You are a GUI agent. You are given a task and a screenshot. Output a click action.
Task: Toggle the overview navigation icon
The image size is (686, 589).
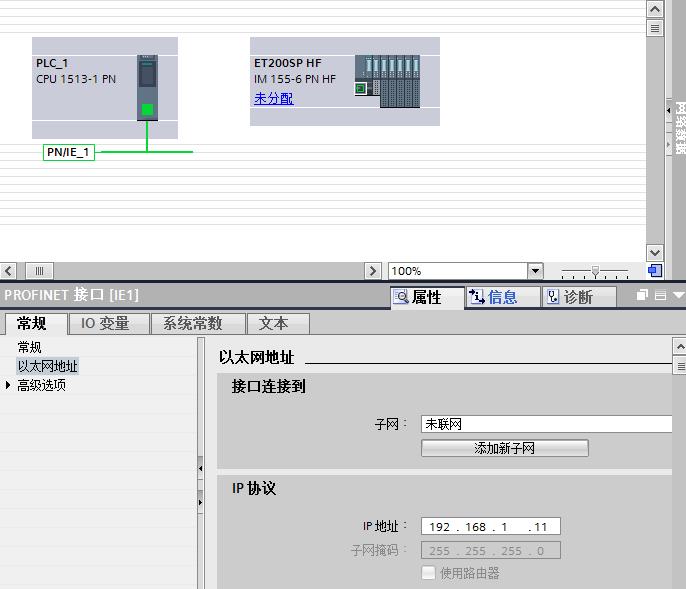point(655,270)
